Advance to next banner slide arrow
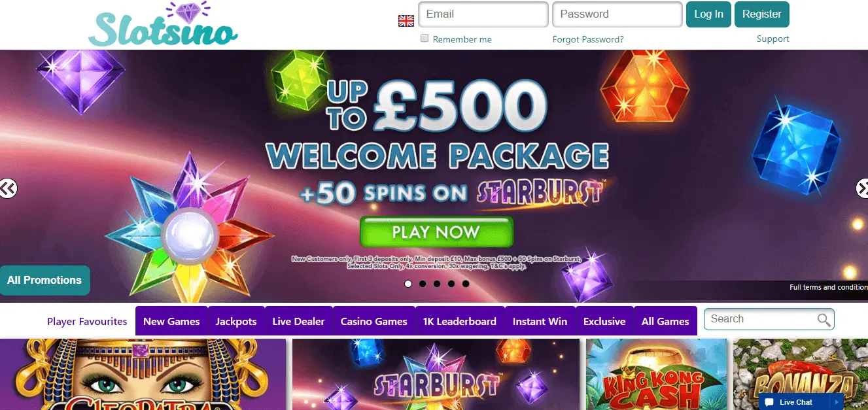This screenshot has width=868, height=410. pos(861,188)
